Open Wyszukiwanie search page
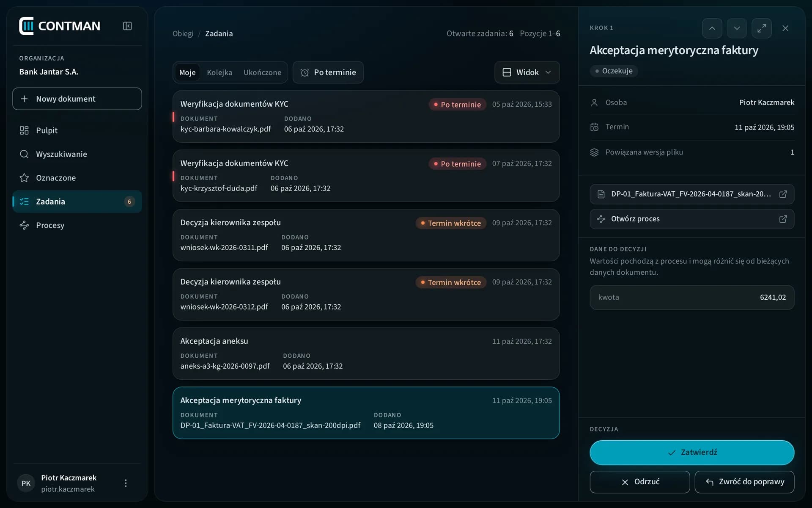 pos(77,154)
